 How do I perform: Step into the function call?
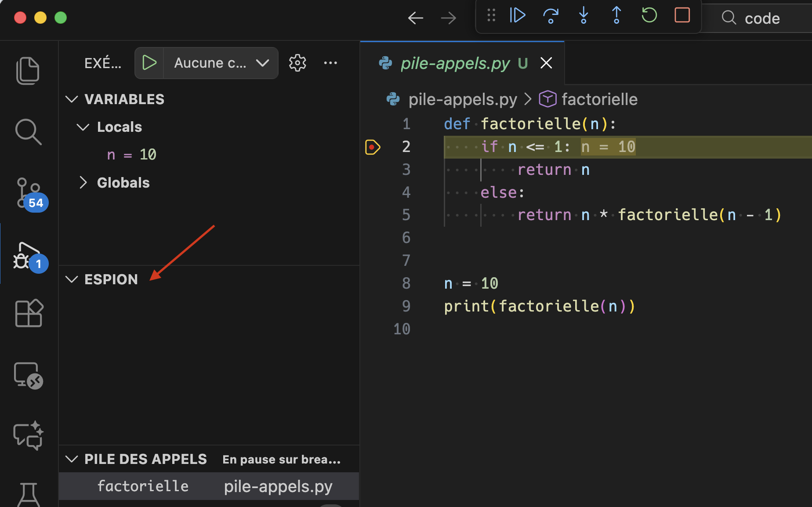point(584,15)
